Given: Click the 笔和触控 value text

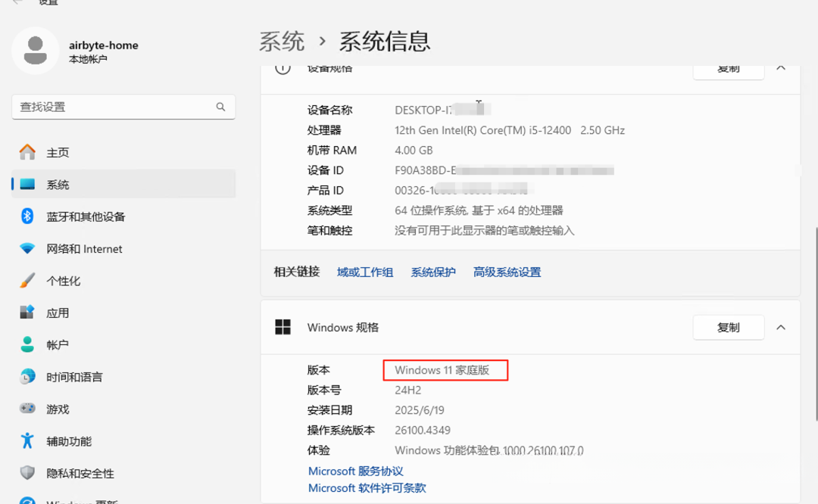Looking at the screenshot, I should click(484, 230).
